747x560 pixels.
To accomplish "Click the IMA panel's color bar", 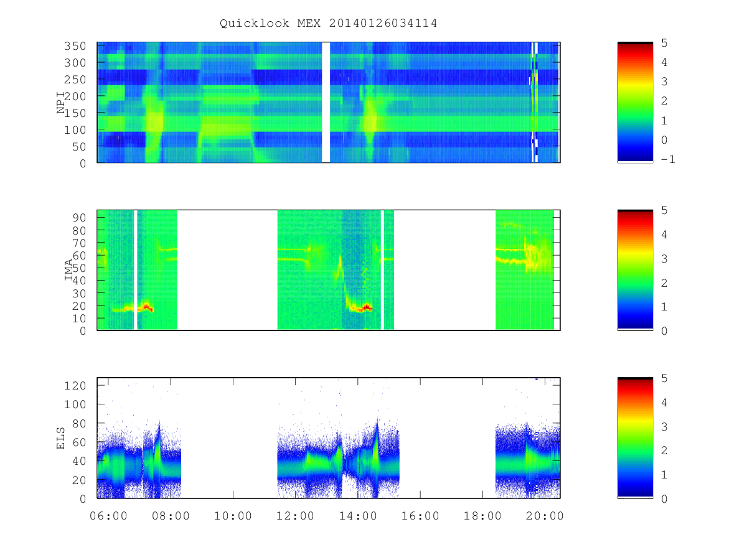I will (635, 269).
